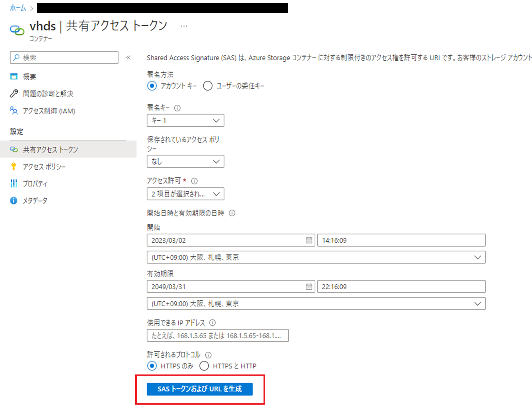Select 共有アクセス トークン menu item

tap(68, 149)
